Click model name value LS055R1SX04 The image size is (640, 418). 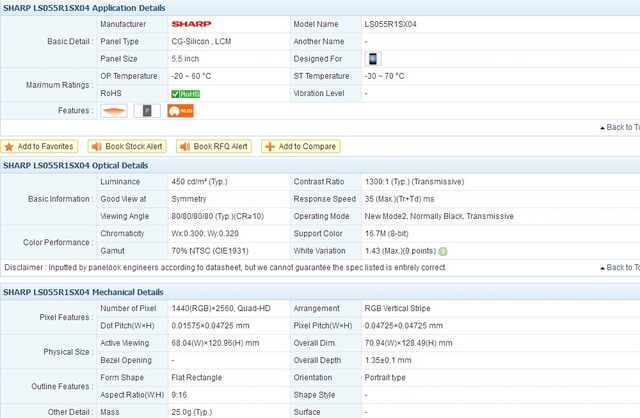tap(391, 24)
